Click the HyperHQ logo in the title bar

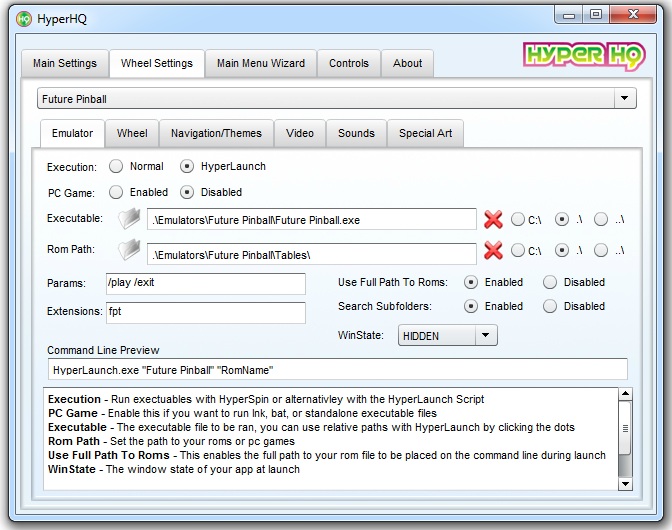coord(24,19)
